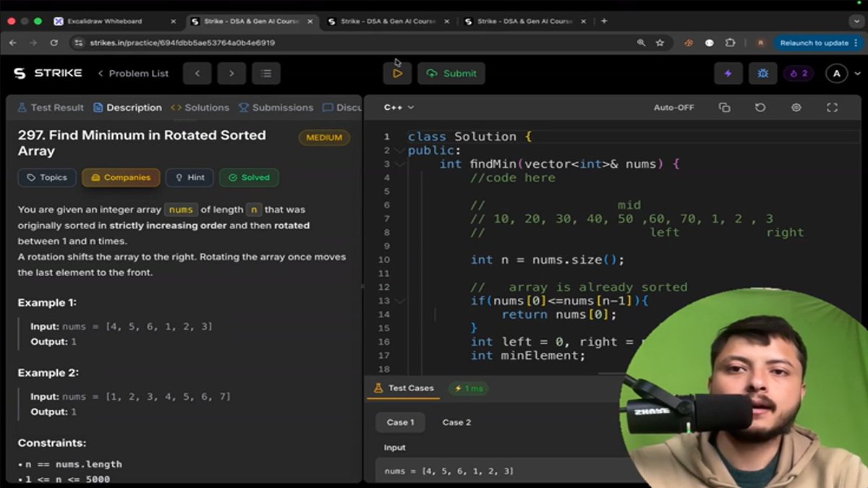868x488 pixels.
Task: Click the 'int minElement;' code line
Action: click(x=527, y=356)
